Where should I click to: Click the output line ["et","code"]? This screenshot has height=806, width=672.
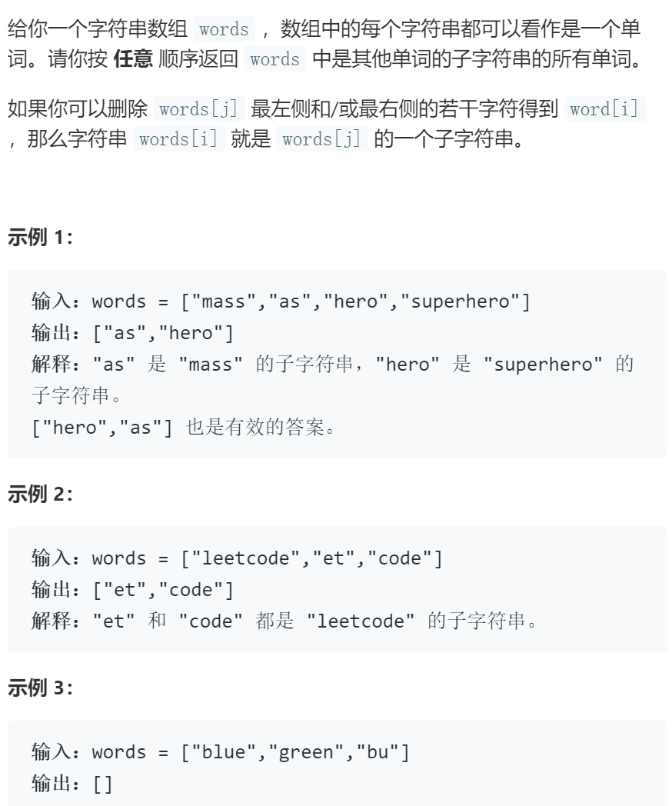tap(132, 590)
